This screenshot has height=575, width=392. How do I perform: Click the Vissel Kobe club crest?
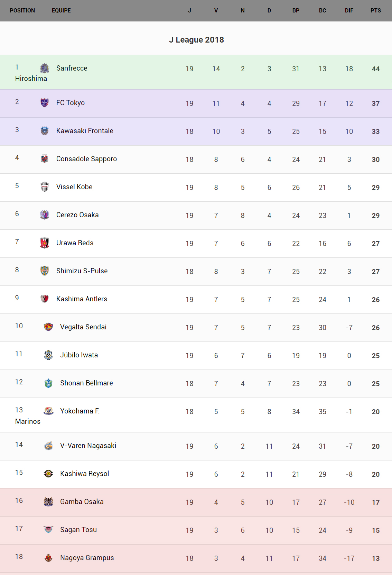pyautogui.click(x=45, y=187)
